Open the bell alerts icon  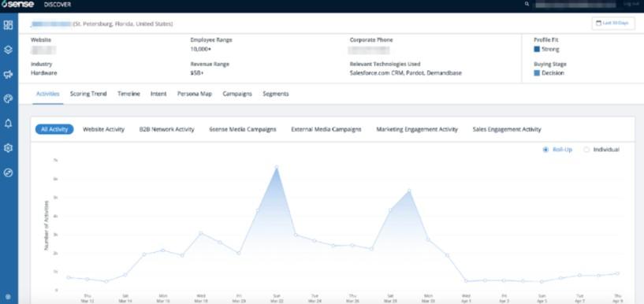click(8, 124)
